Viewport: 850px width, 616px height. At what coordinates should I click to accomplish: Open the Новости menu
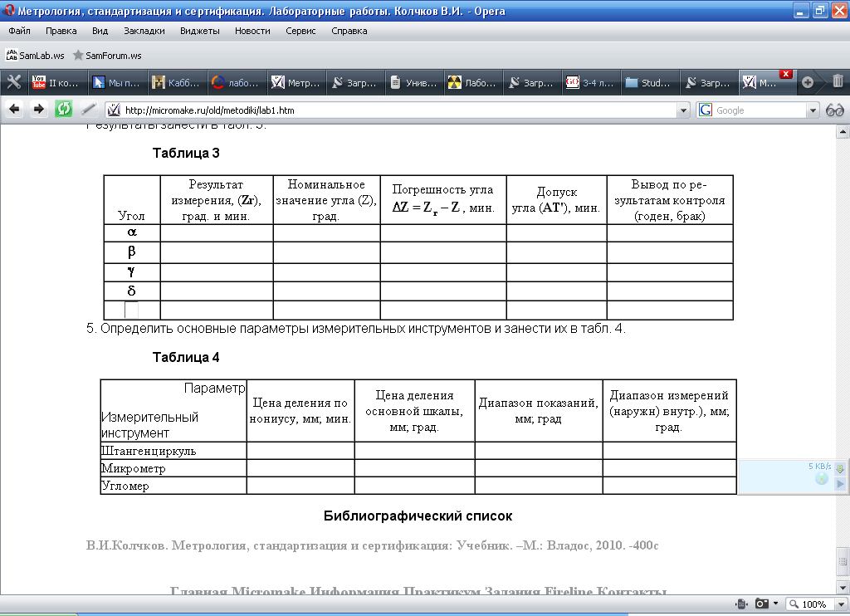tap(252, 31)
